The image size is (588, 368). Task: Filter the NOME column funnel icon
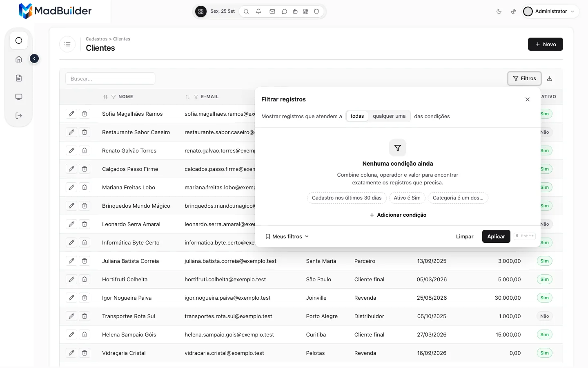(114, 97)
